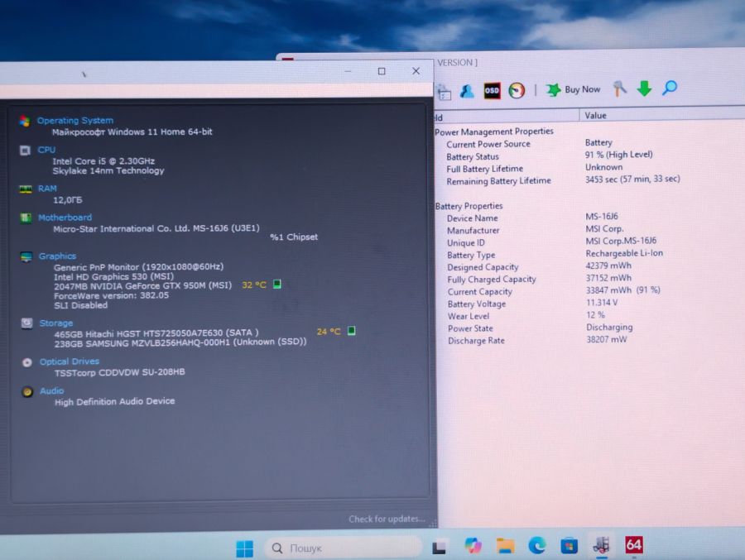The width and height of the screenshot is (745, 560).
Task: Click the Audio speaker icon
Action: tap(27, 392)
